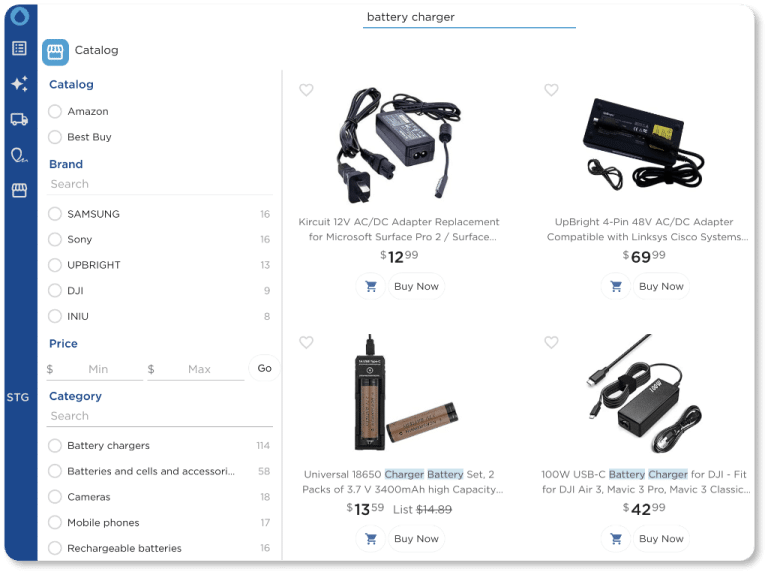Add UpBright 48V adapter to cart

(x=615, y=286)
